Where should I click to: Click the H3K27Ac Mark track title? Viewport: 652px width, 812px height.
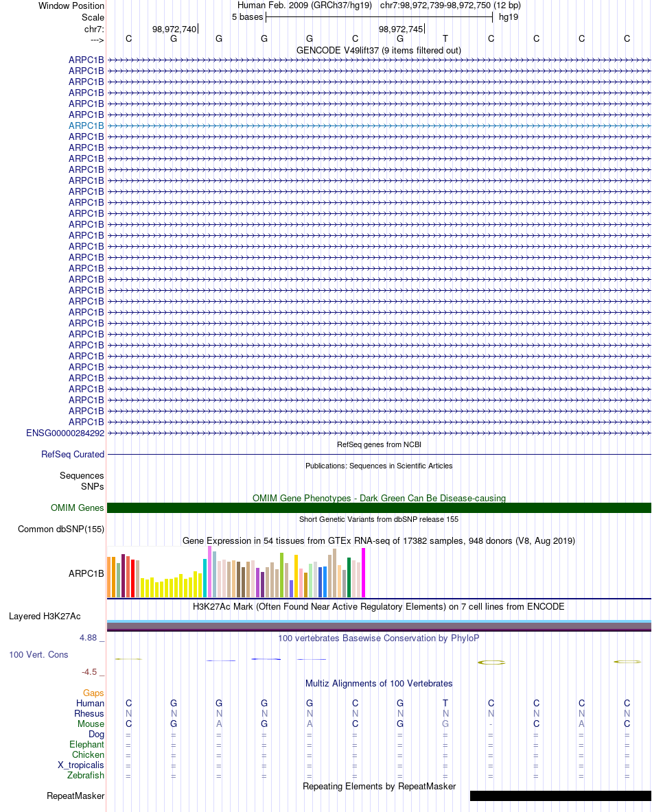[379, 606]
